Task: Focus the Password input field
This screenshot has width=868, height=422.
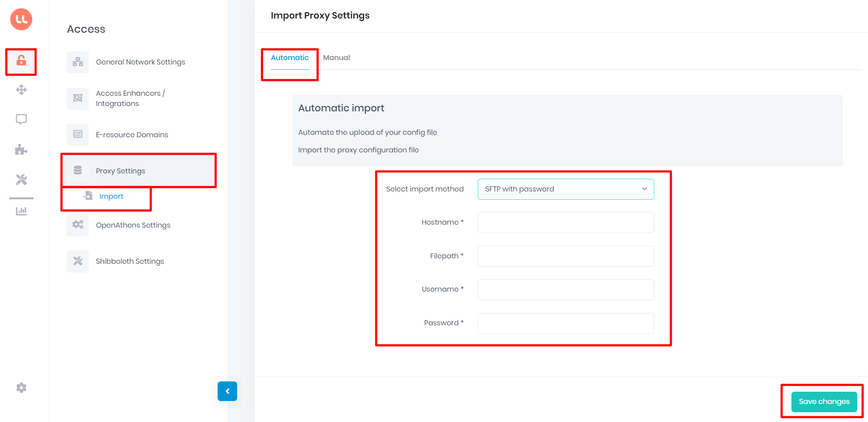Action: pos(566,323)
